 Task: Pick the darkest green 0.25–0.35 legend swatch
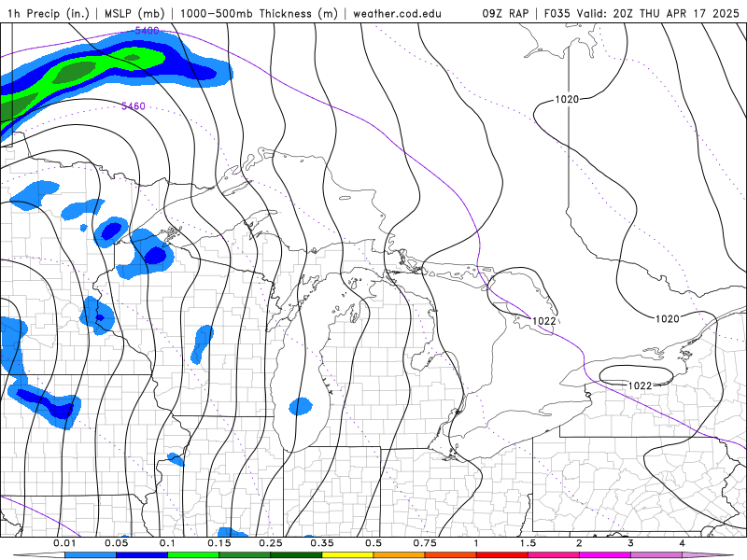[296, 555]
